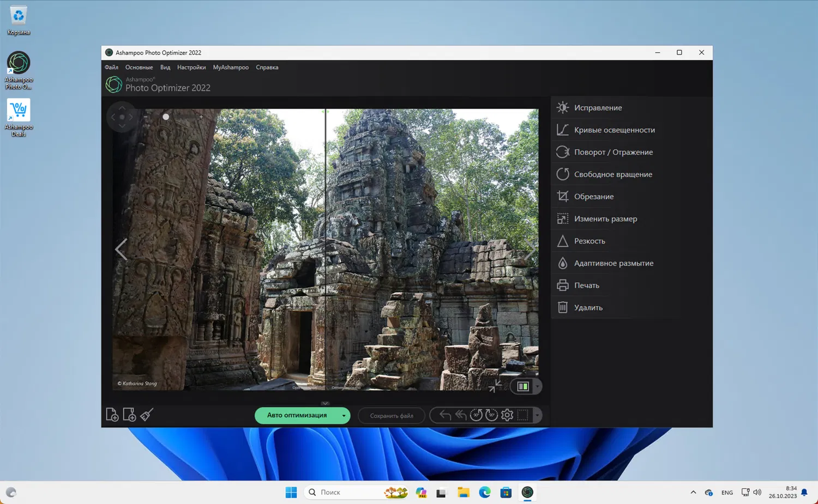This screenshot has height=504, width=818.
Task: Toggle the split before/after view button
Action: point(523,386)
